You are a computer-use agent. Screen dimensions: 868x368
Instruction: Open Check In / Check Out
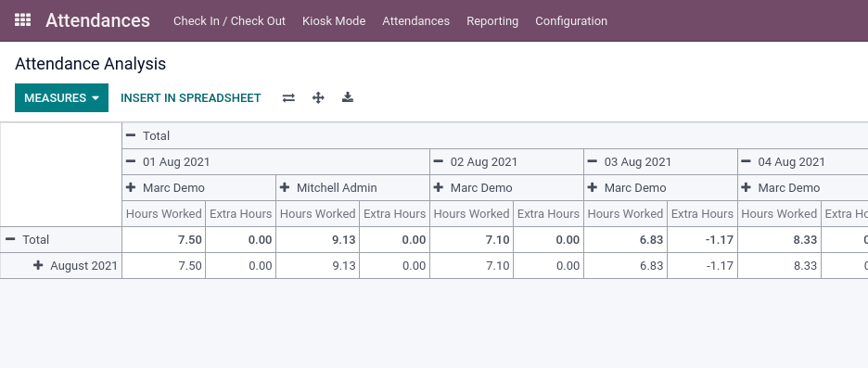click(x=229, y=21)
